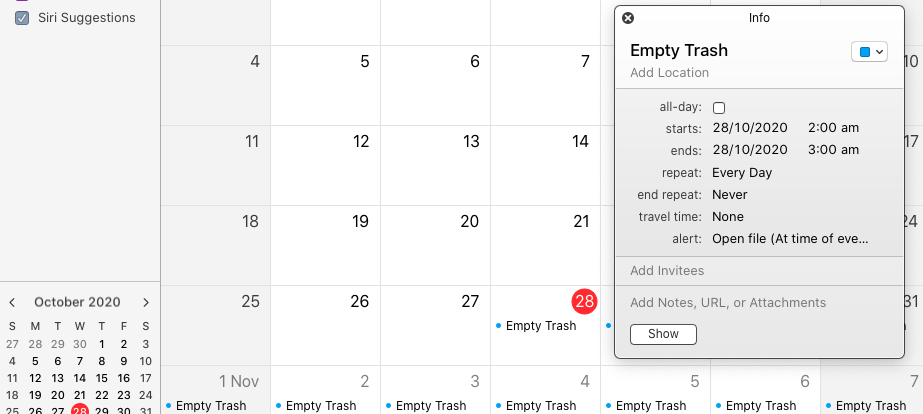Change repeat setting Every Day
Image resolution: width=923 pixels, height=414 pixels.
point(742,173)
